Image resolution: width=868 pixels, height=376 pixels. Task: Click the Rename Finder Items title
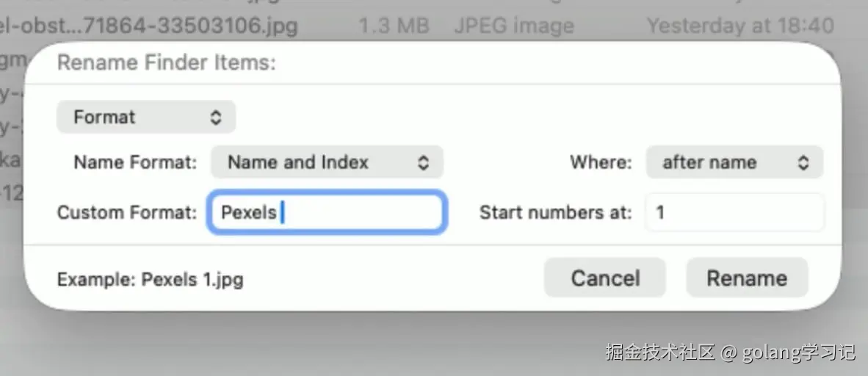point(166,63)
